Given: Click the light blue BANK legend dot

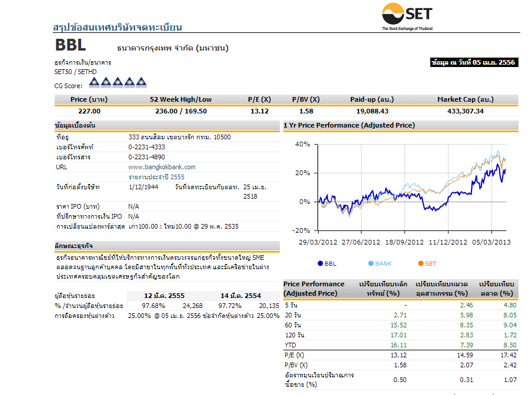Looking at the screenshot, I should pos(371,263).
